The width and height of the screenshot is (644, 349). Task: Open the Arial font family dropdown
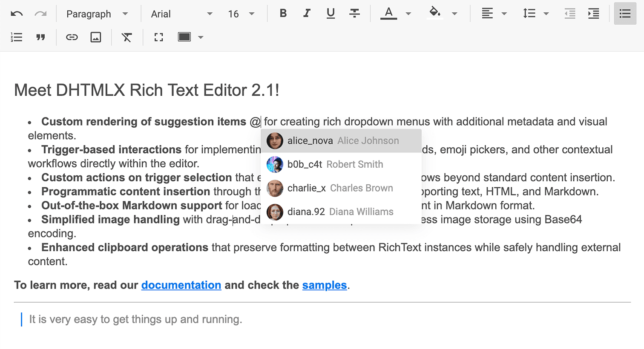[182, 14]
